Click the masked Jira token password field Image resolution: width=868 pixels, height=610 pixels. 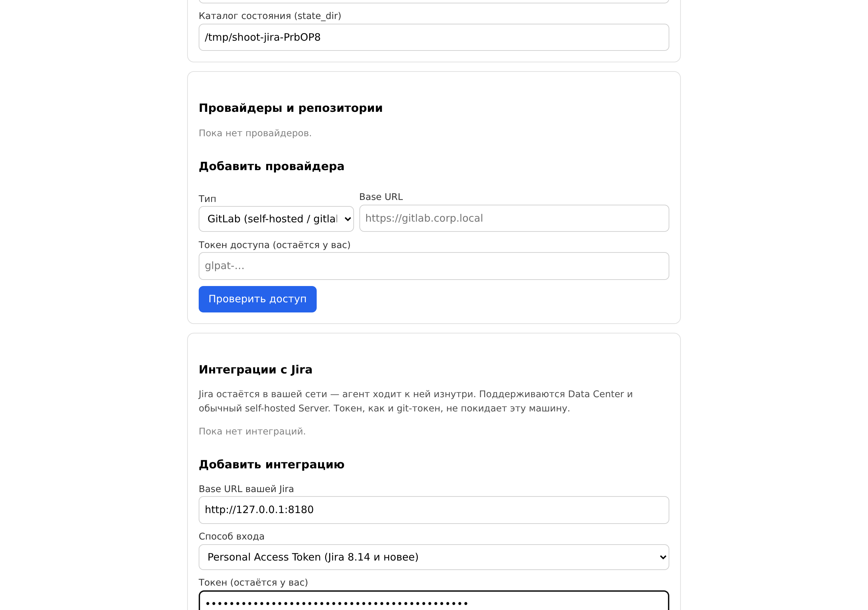click(x=434, y=601)
